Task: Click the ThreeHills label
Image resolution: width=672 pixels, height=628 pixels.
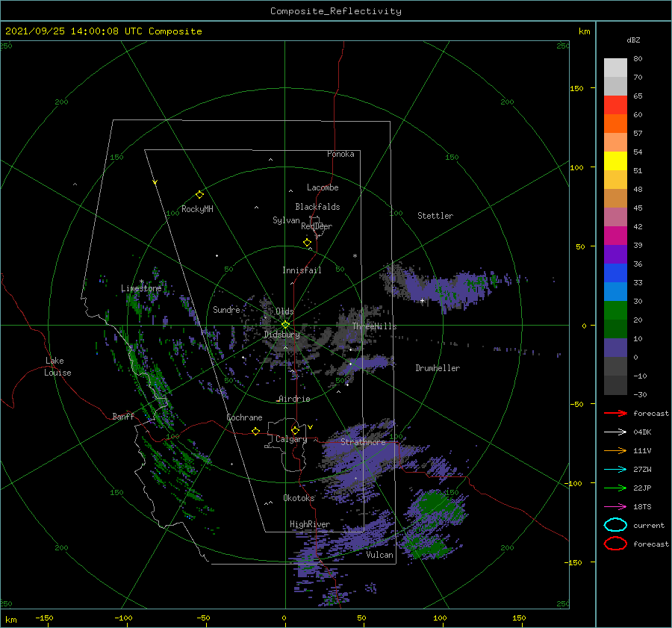Action: [374, 326]
